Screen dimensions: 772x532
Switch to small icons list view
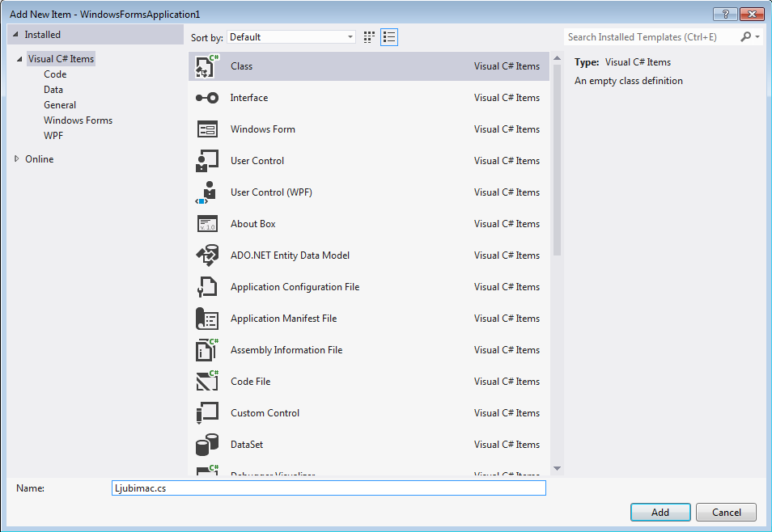tap(389, 37)
